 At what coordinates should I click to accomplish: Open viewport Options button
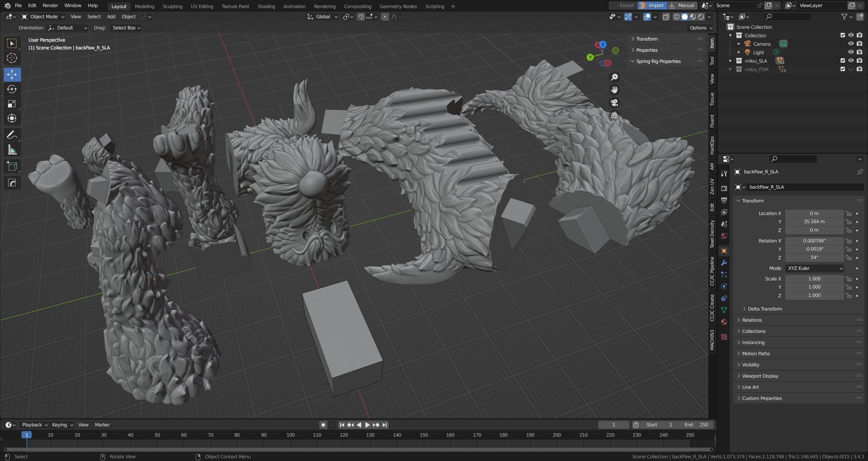701,28
